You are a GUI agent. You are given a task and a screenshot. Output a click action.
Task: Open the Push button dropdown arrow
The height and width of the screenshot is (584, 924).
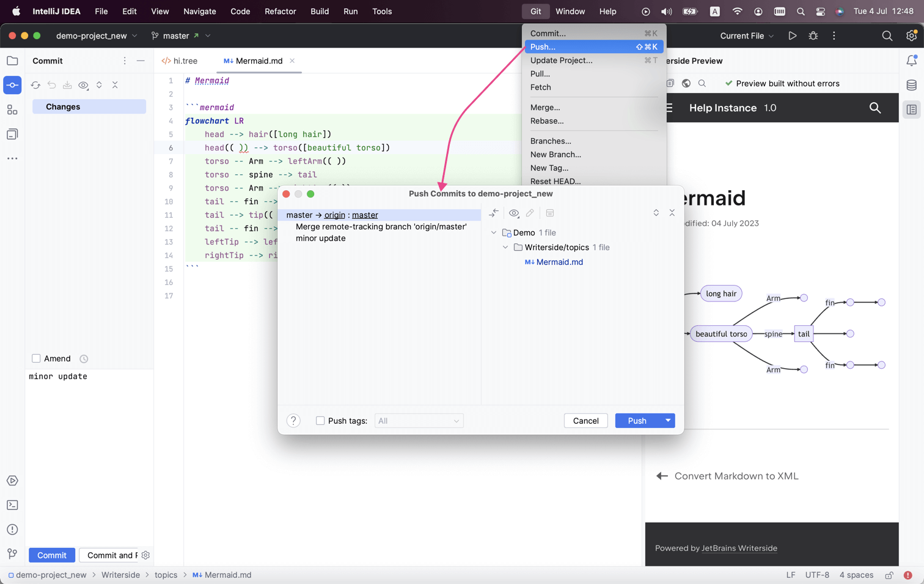[668, 421]
